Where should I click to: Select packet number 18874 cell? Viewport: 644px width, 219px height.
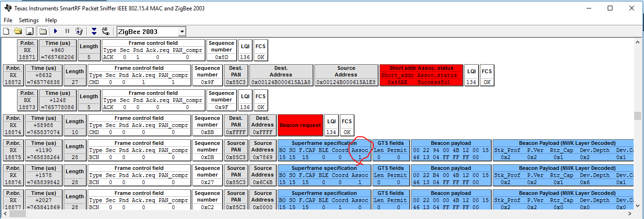point(13,125)
